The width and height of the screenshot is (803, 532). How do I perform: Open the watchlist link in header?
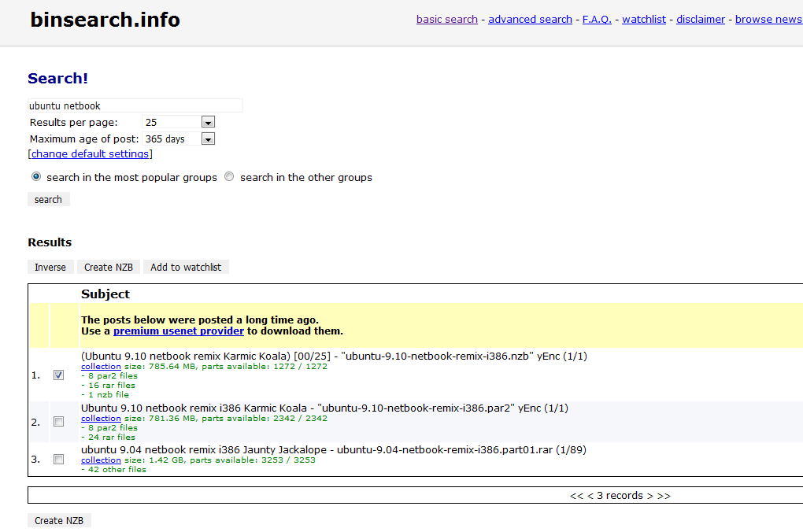tap(644, 20)
